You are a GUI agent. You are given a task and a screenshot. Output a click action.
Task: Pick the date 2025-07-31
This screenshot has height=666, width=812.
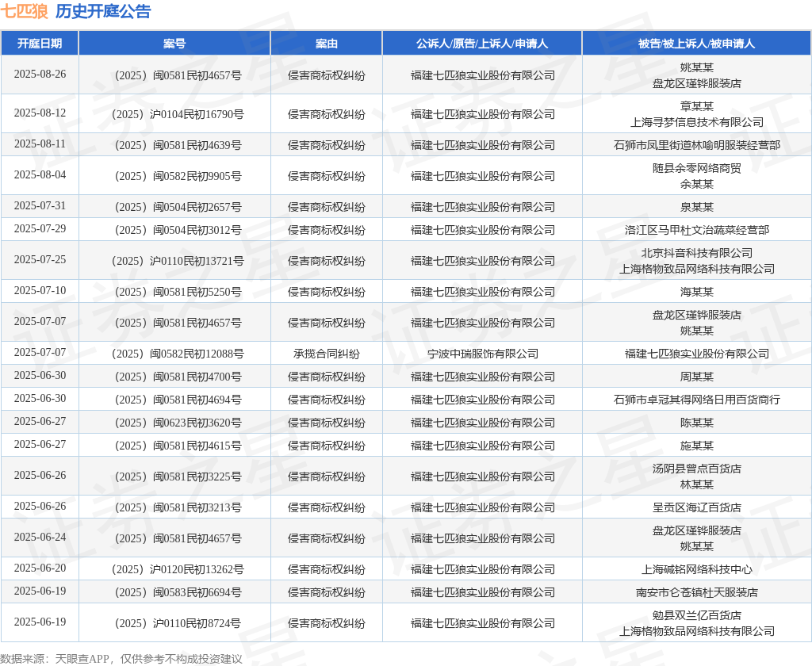click(40, 205)
